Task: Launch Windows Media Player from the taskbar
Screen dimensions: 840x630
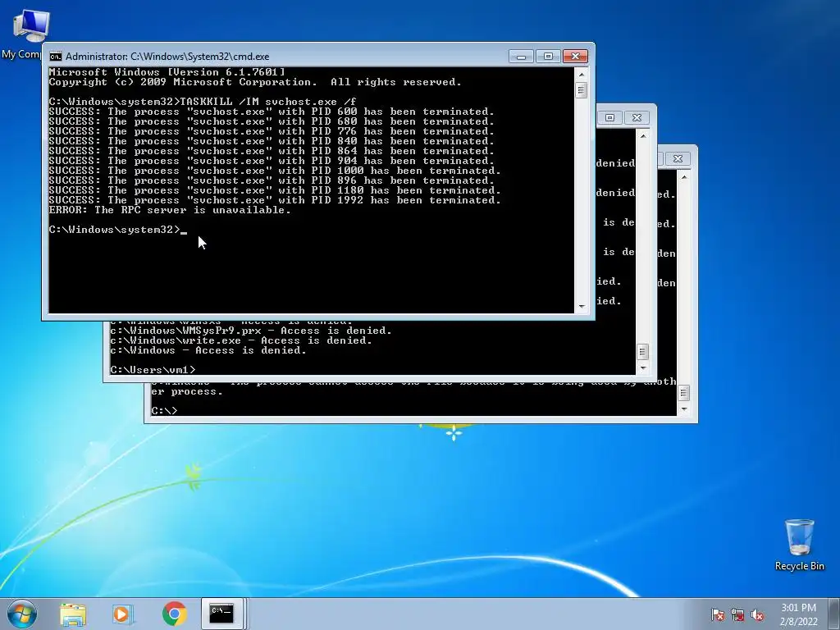Action: click(123, 614)
